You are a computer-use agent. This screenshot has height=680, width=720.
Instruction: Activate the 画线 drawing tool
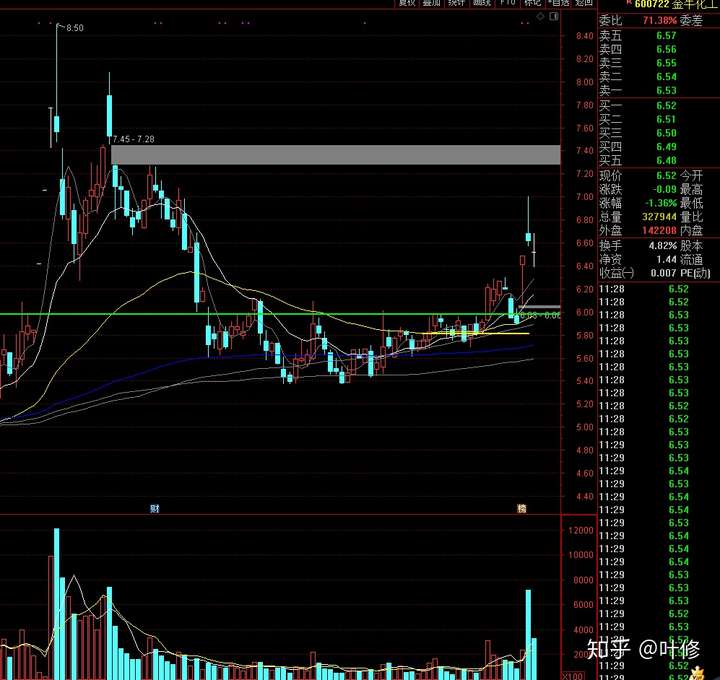482,3
